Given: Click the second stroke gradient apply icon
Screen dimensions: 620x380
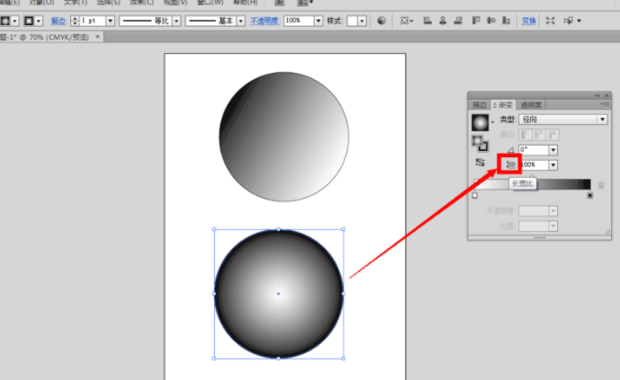Looking at the screenshot, I should point(539,135).
